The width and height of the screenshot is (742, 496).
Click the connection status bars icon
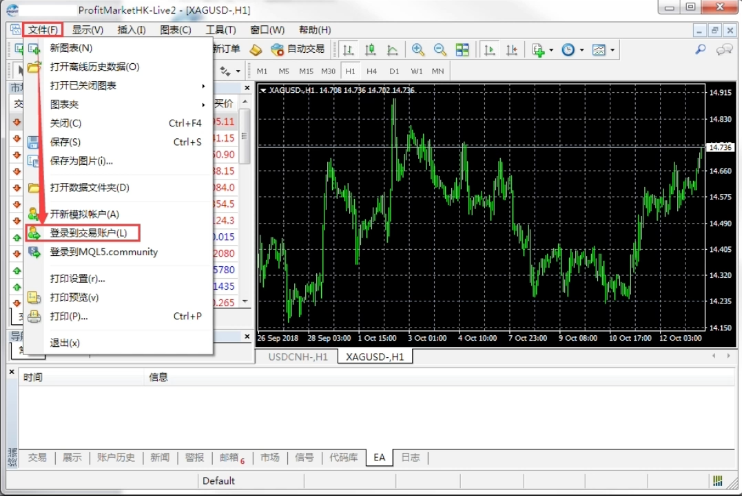point(717,481)
